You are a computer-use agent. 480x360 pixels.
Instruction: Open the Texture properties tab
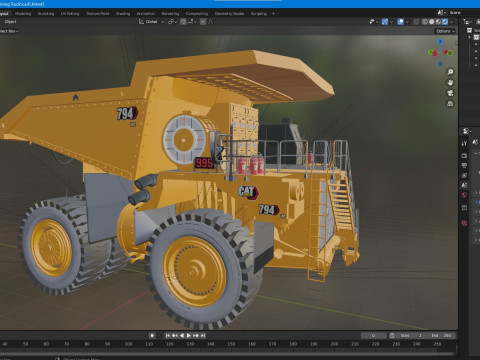point(464,223)
